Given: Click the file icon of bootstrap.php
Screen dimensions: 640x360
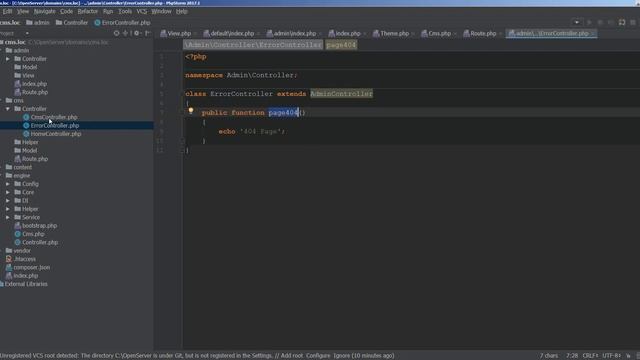Looking at the screenshot, I should click(18, 226).
